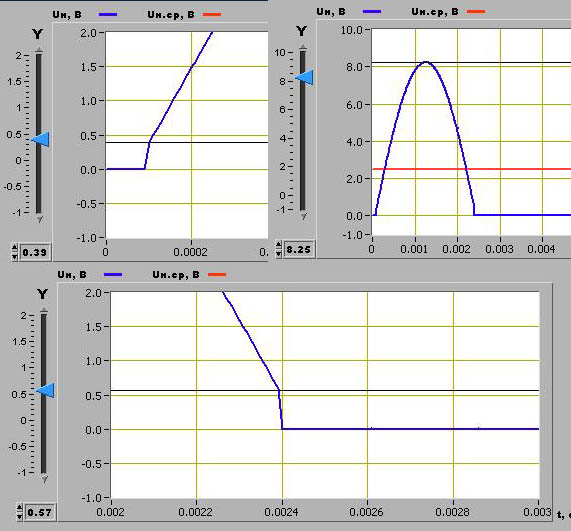571x531 pixels.
Task: Click the blue Y slider pointer near 0.57
Action: (x=45, y=390)
